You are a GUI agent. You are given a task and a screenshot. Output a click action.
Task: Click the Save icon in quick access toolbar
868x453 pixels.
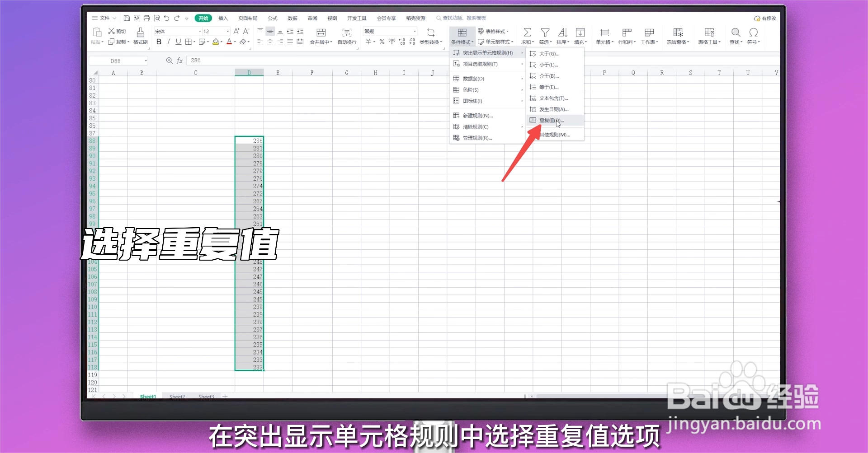127,18
